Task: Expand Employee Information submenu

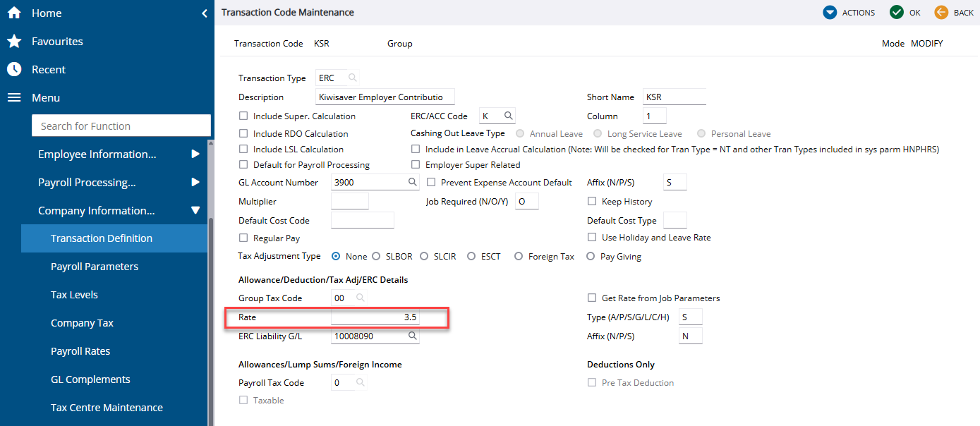Action: (x=195, y=154)
